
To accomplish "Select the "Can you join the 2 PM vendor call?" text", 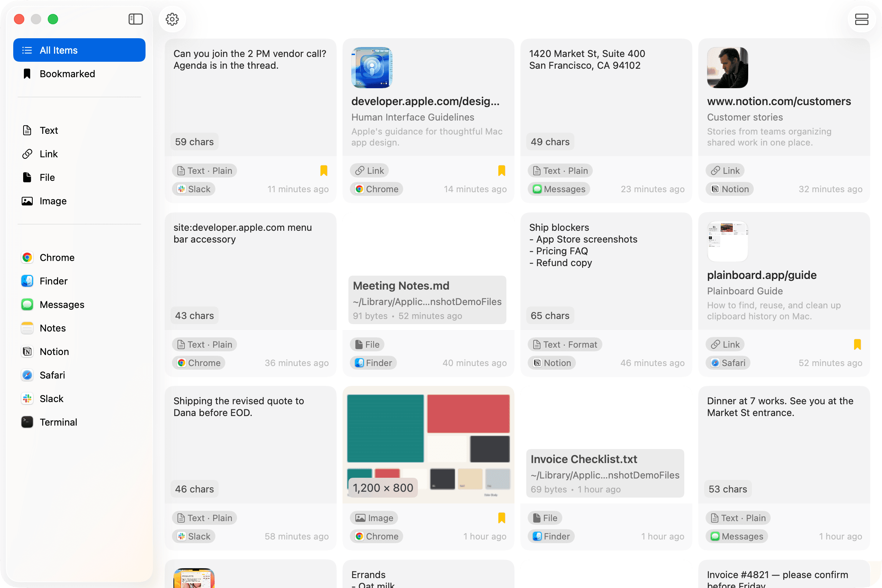I will tap(250, 54).
